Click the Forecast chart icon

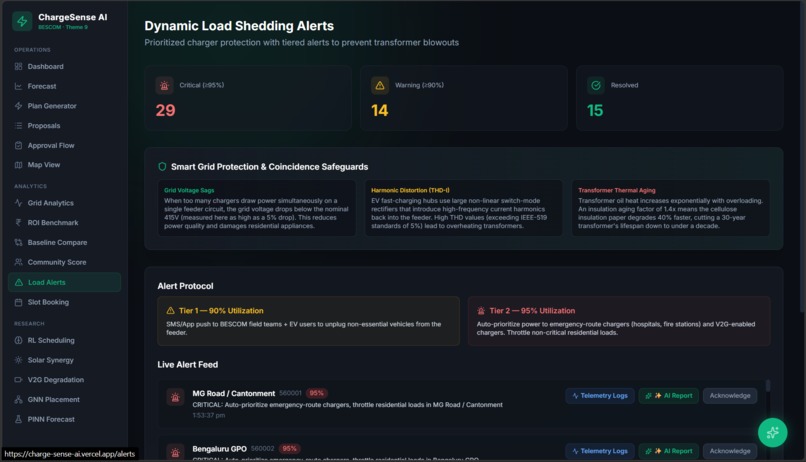19,86
